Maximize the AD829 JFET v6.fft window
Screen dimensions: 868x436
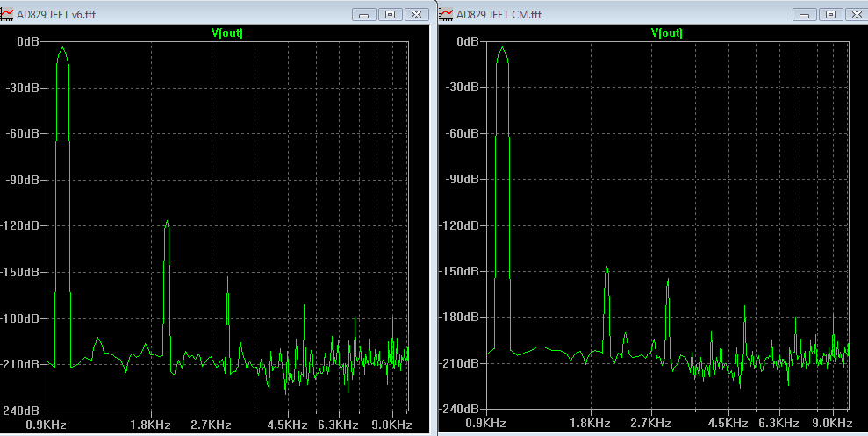tap(391, 15)
